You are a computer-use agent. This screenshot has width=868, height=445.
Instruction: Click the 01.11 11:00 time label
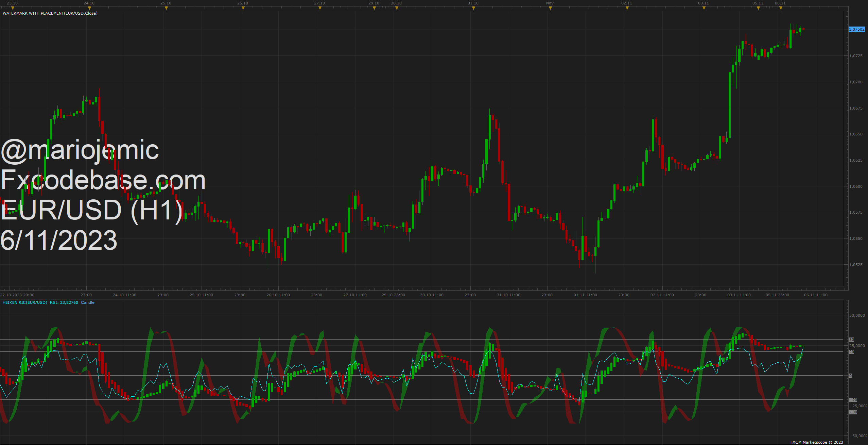pos(585,295)
